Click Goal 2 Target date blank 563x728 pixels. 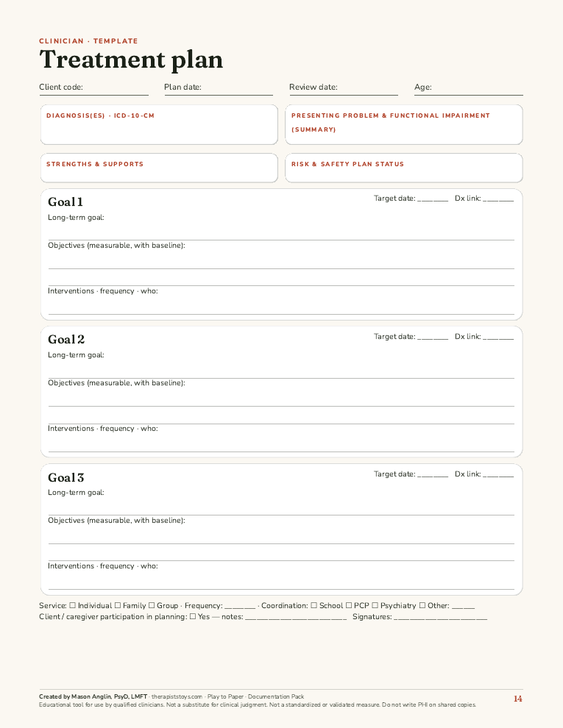[x=433, y=337]
